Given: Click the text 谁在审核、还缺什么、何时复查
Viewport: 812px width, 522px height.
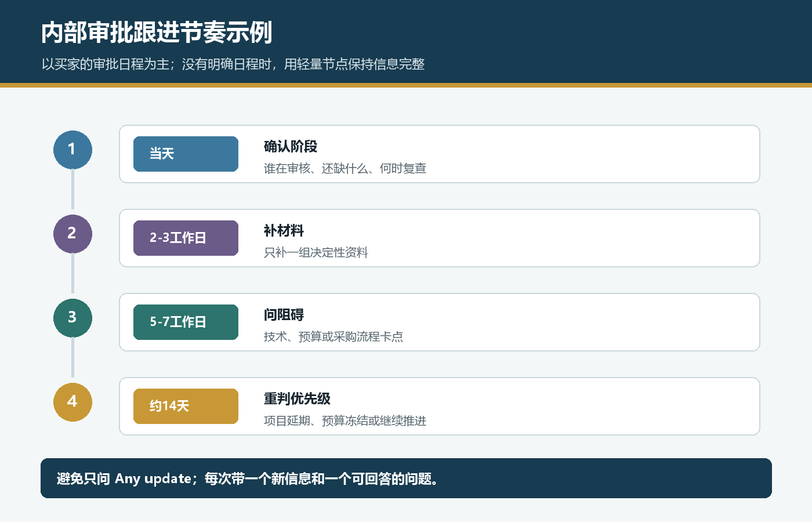Looking at the screenshot, I should point(345,168).
